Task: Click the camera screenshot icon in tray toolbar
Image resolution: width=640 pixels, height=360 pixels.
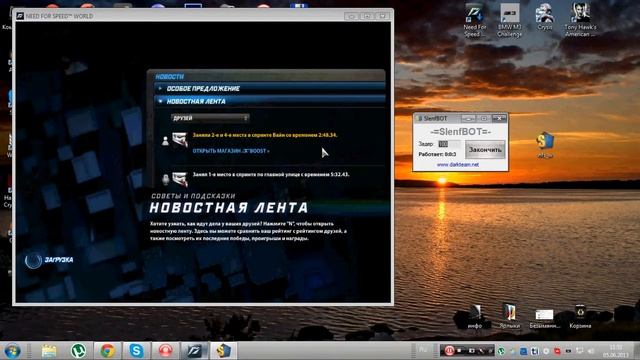Action: [x=472, y=351]
